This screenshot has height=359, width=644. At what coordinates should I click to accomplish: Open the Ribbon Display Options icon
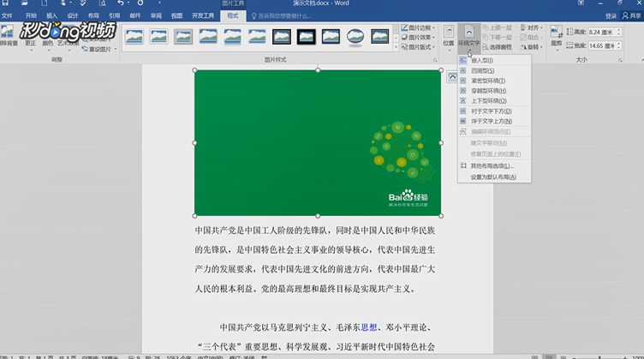[581, 3]
